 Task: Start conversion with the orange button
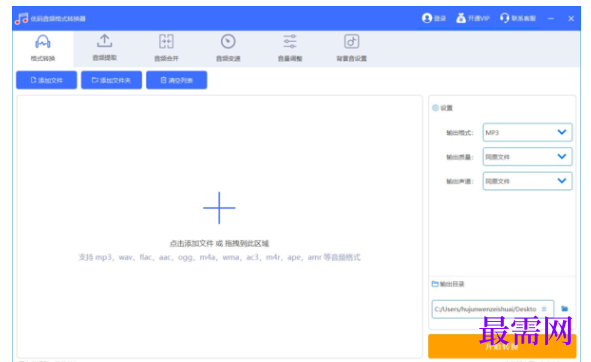tap(502, 346)
